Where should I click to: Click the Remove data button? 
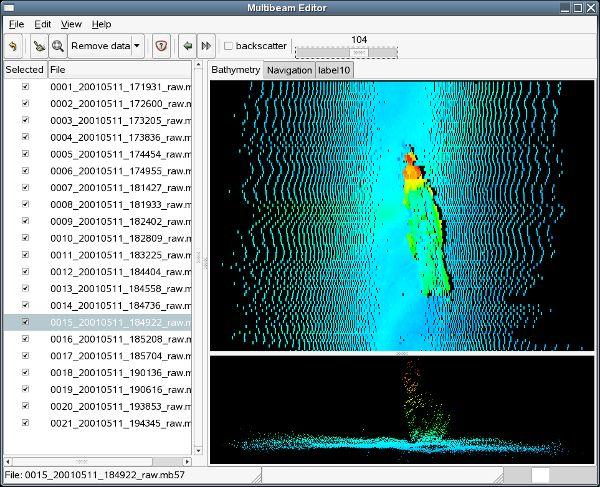click(100, 46)
